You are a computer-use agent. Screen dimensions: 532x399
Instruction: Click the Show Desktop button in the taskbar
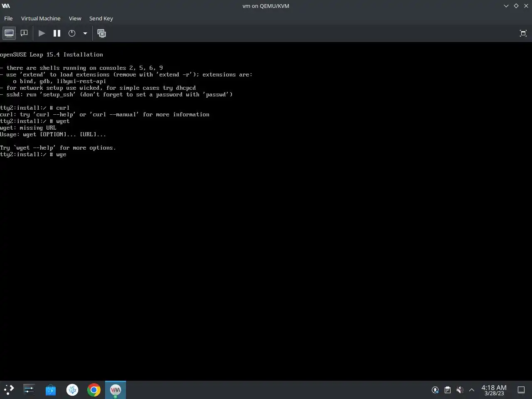pyautogui.click(x=521, y=390)
